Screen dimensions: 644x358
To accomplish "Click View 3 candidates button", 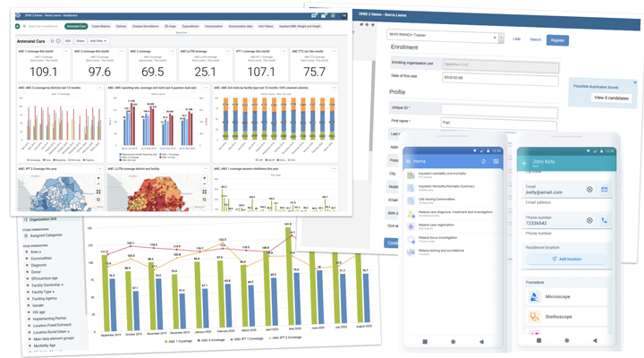I will pos(611,98).
